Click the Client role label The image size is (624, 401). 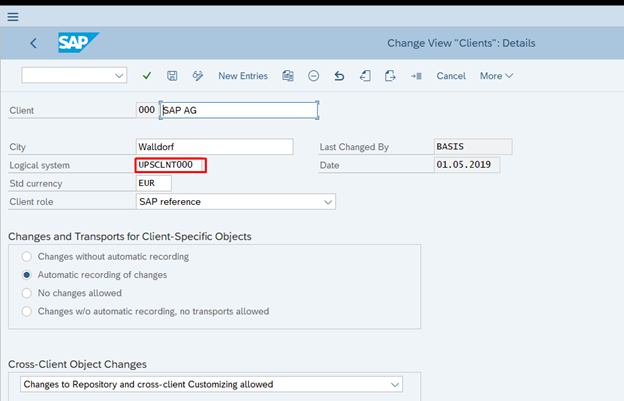31,202
